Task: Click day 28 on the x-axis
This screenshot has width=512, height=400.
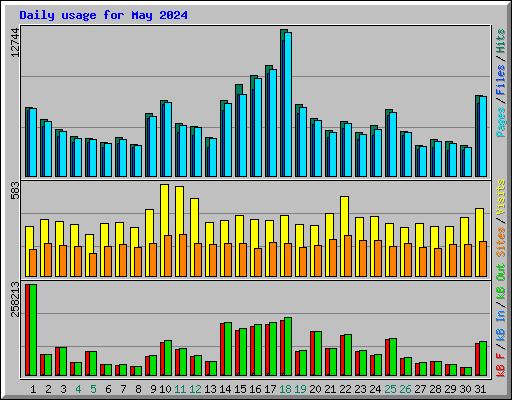Action: tap(435, 389)
